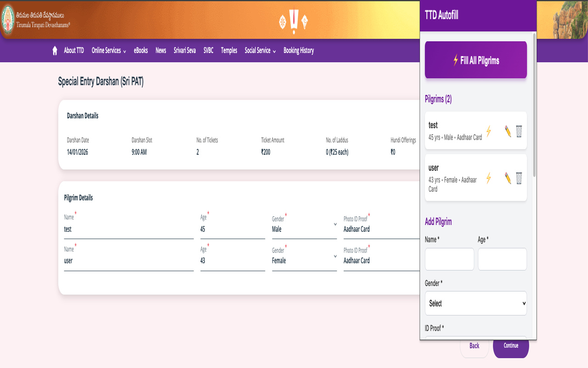Click Photo ID Proof field for pilgrim 'user'

coord(381,261)
